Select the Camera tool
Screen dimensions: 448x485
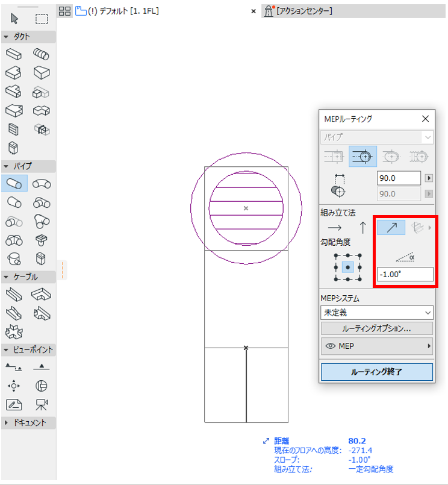41,404
